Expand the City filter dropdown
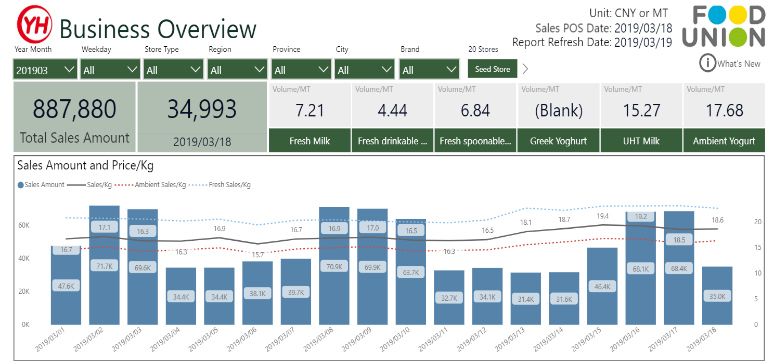 coord(365,70)
